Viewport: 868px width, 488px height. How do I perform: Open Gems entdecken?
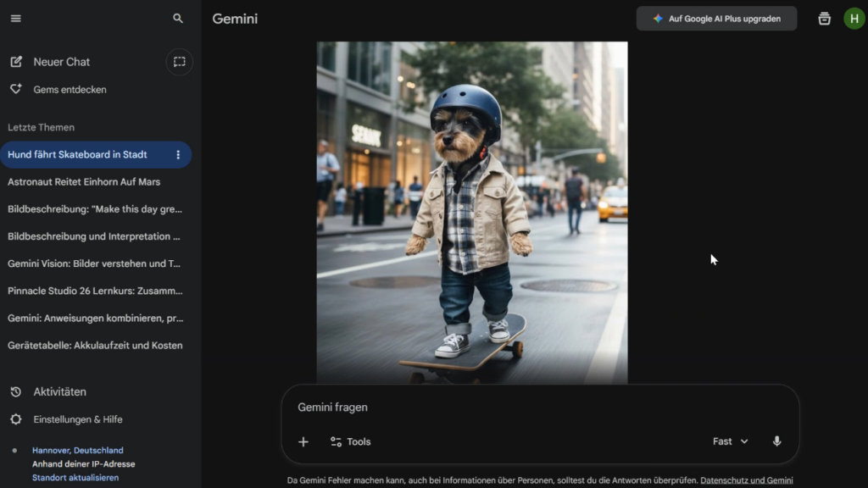click(70, 90)
